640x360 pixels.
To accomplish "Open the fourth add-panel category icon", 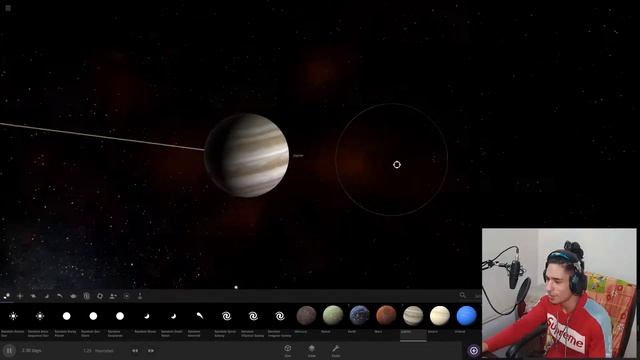I will [x=47, y=296].
